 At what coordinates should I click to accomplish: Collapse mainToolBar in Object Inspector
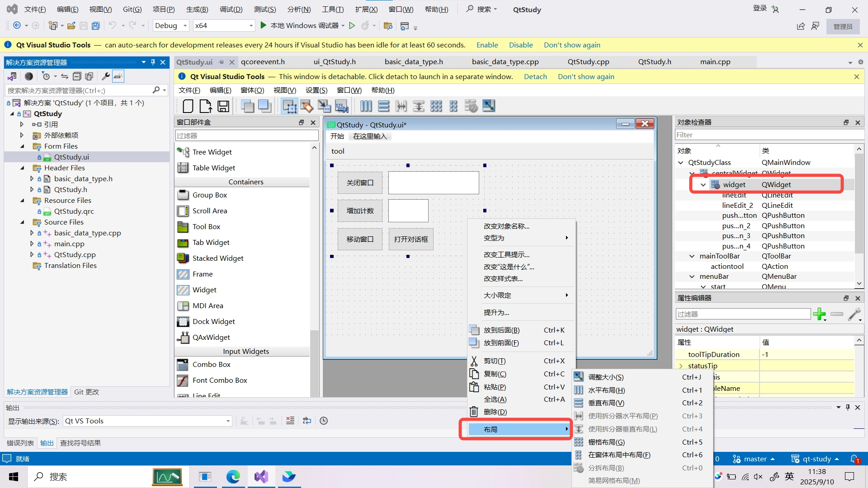(692, 256)
